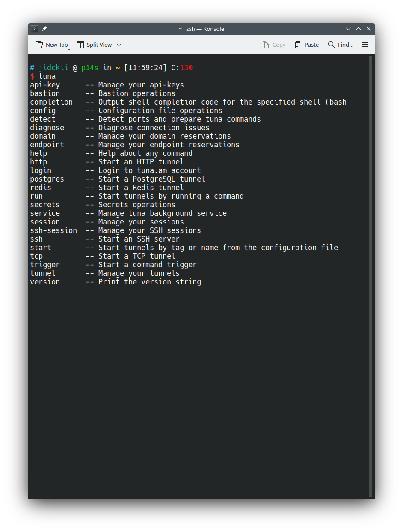Open the Konsole window menu icon

[35, 29]
